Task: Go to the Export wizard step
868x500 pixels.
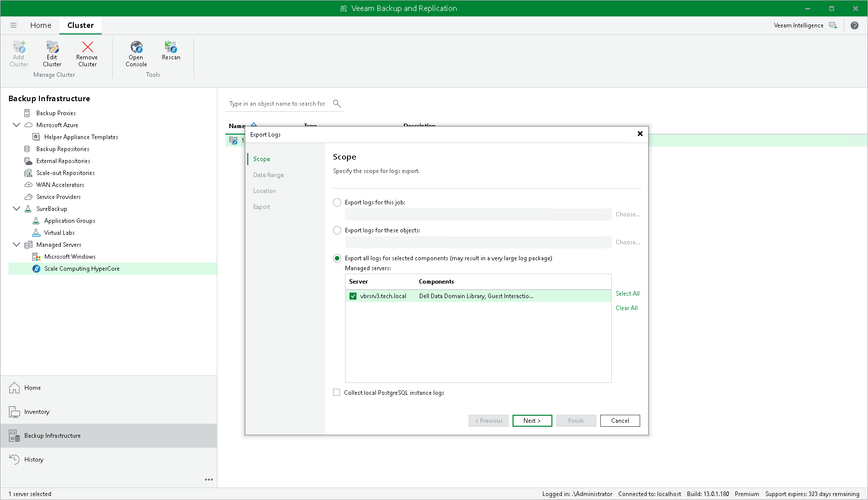Action: (262, 207)
